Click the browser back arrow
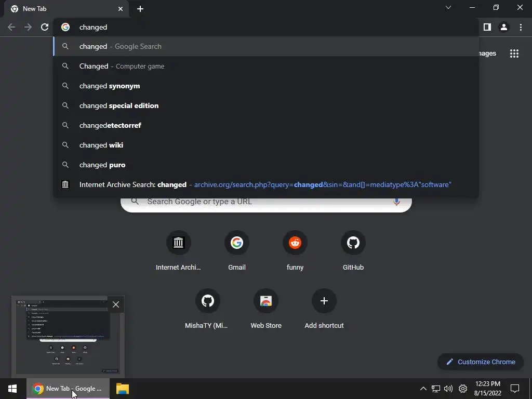 click(11, 27)
